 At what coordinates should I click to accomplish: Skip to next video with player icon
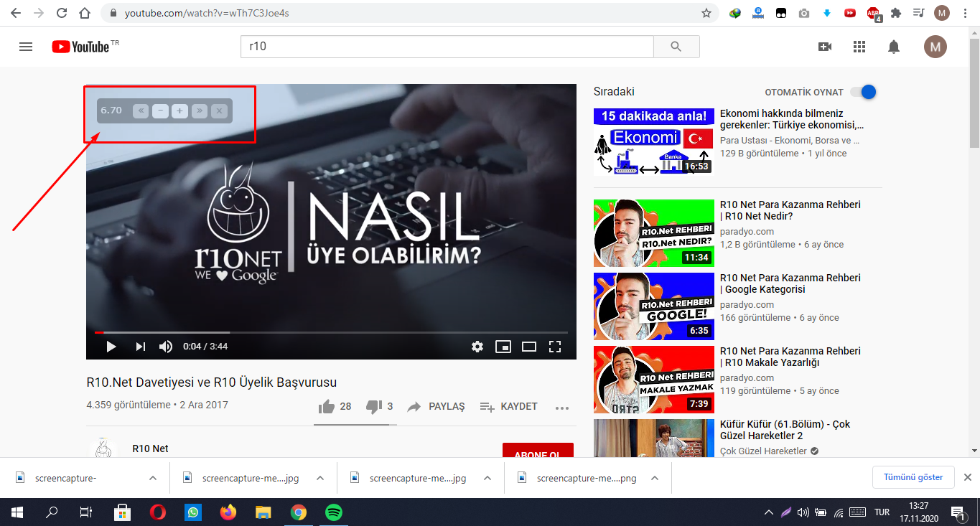[140, 347]
